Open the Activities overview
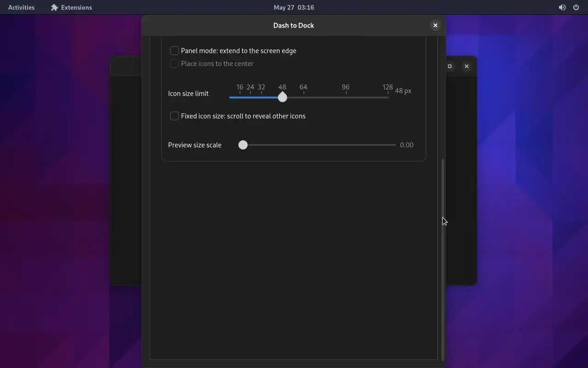The width and height of the screenshot is (588, 368). (21, 7)
